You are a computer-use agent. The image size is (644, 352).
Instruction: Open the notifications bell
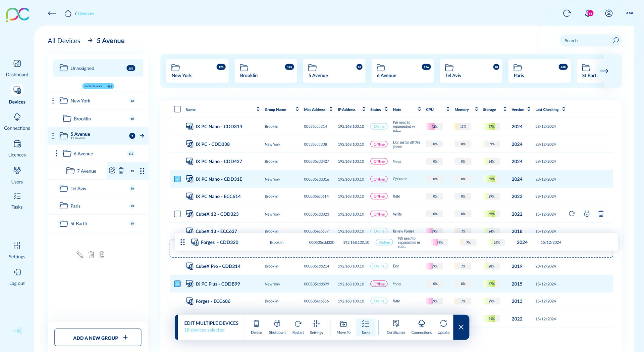coord(588,13)
